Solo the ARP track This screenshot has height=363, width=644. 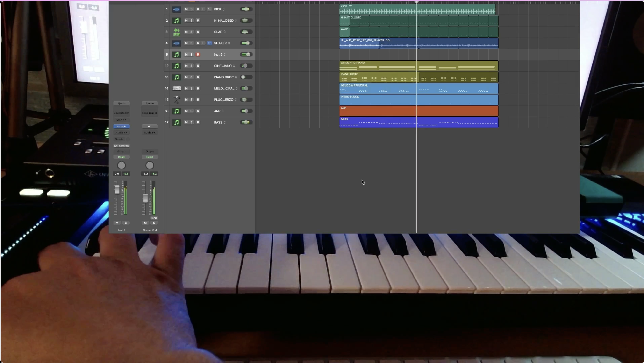click(x=192, y=111)
